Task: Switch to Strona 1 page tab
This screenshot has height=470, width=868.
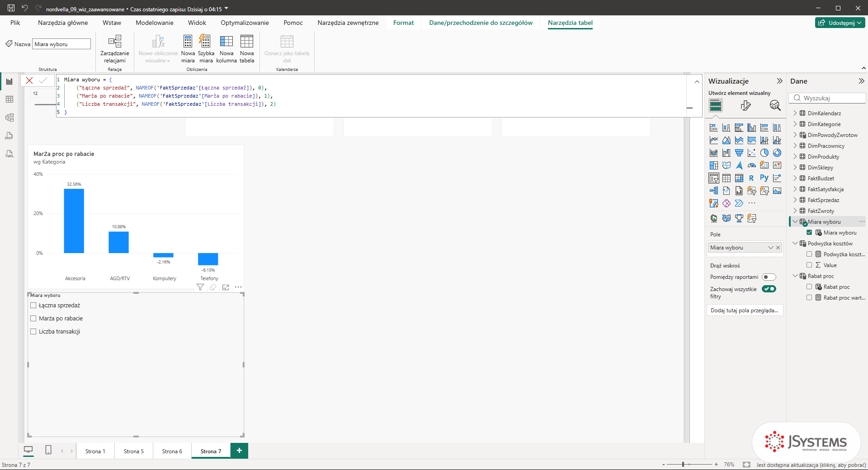Action: pos(95,451)
